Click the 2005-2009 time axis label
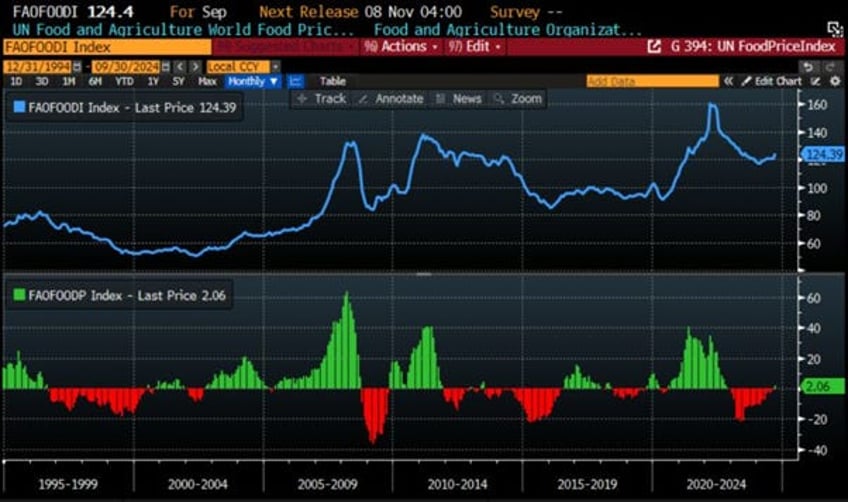This screenshot has height=502, width=848. coord(327,484)
